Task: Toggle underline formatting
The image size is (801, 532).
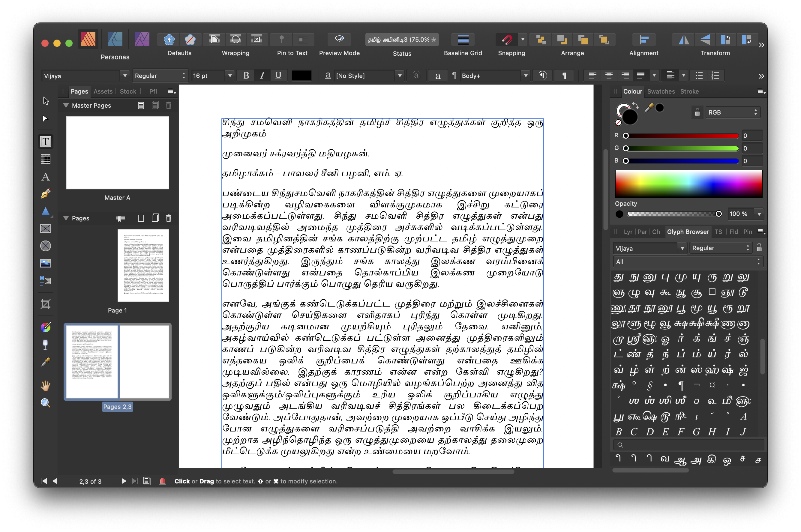Action: 279,75
